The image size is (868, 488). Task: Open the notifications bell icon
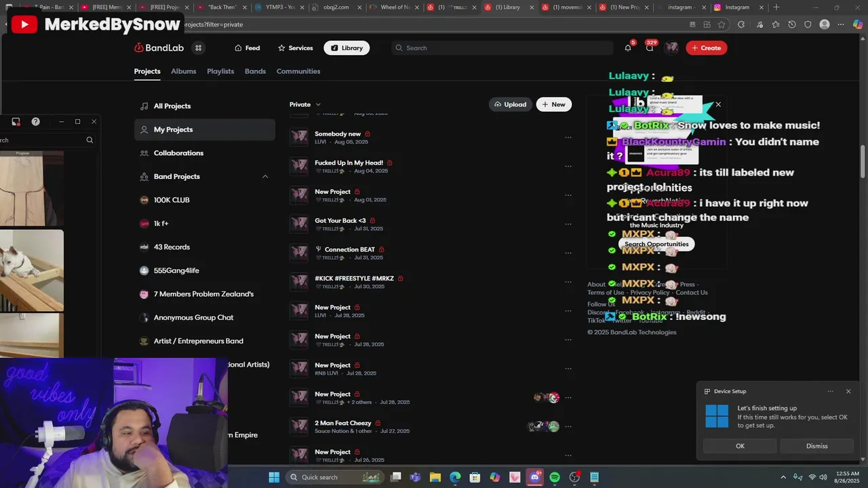(x=628, y=47)
